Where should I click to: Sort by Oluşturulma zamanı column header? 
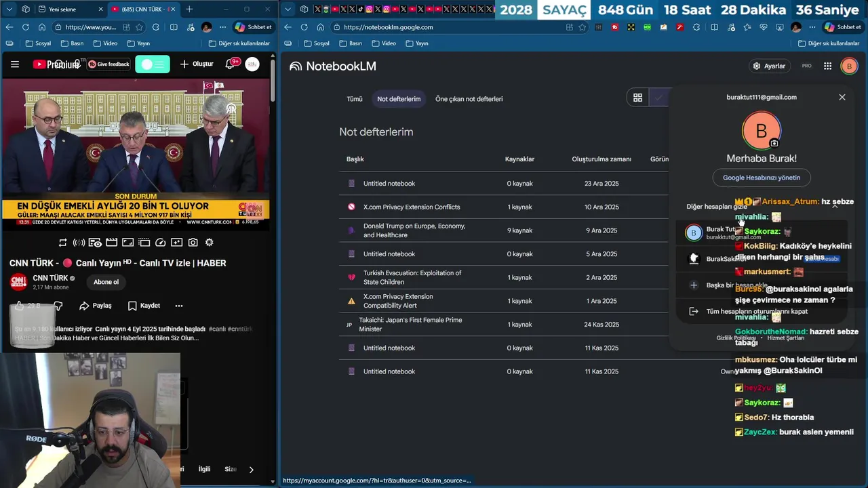[601, 159]
